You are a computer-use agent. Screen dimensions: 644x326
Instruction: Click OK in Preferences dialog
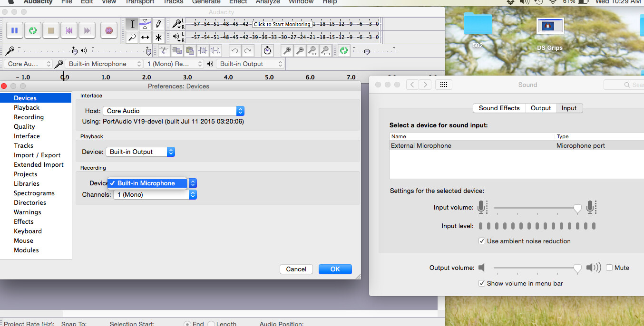click(x=335, y=269)
